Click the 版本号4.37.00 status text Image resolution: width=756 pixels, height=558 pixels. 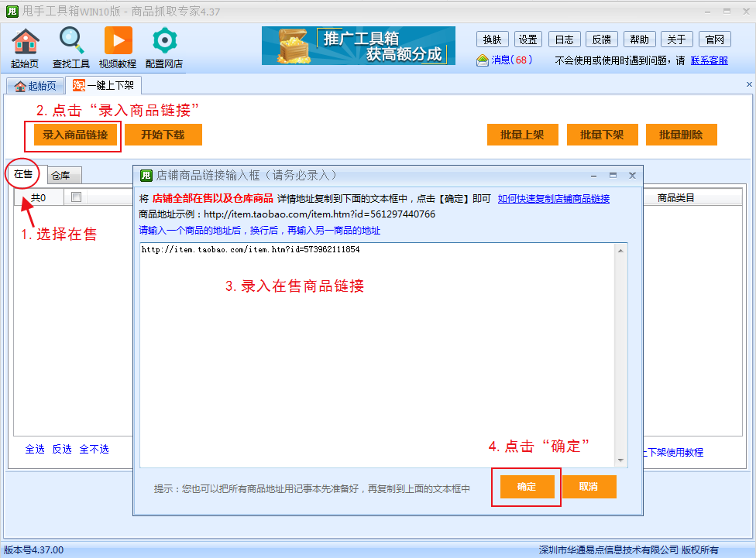(x=34, y=549)
